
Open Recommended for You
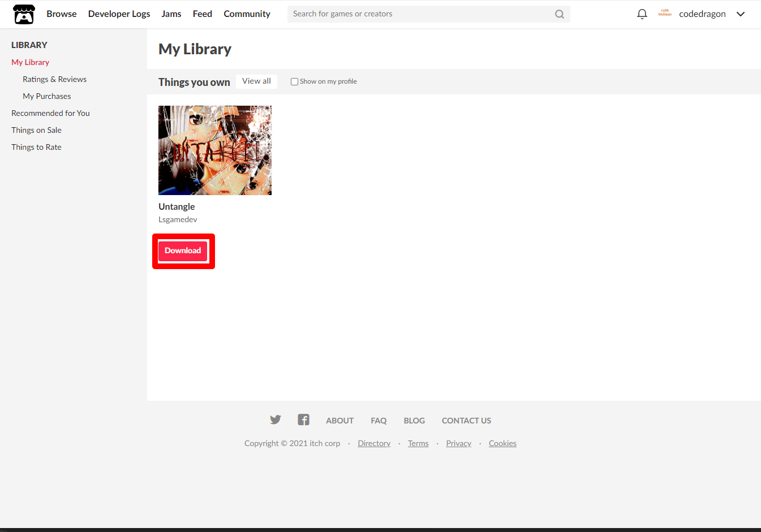tap(51, 113)
